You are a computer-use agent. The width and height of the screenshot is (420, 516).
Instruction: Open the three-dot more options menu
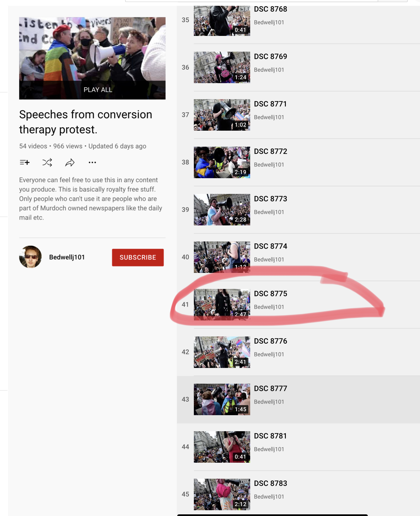coord(92,162)
